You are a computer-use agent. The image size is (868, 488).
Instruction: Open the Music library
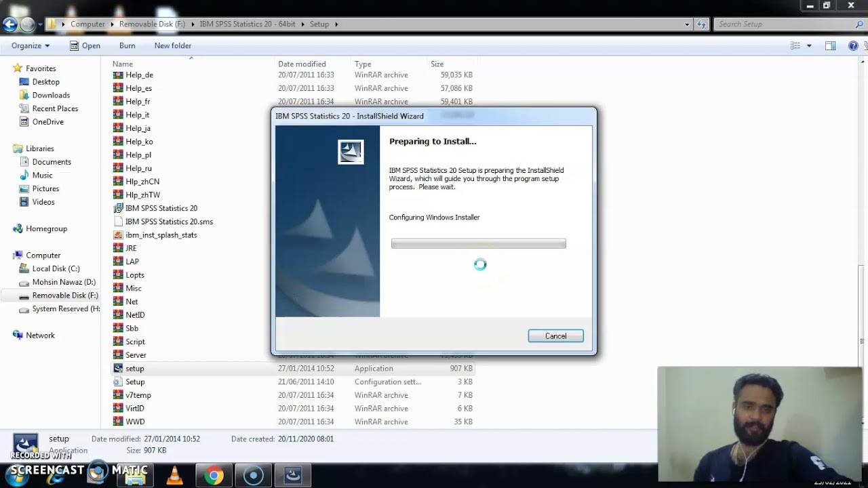(42, 176)
